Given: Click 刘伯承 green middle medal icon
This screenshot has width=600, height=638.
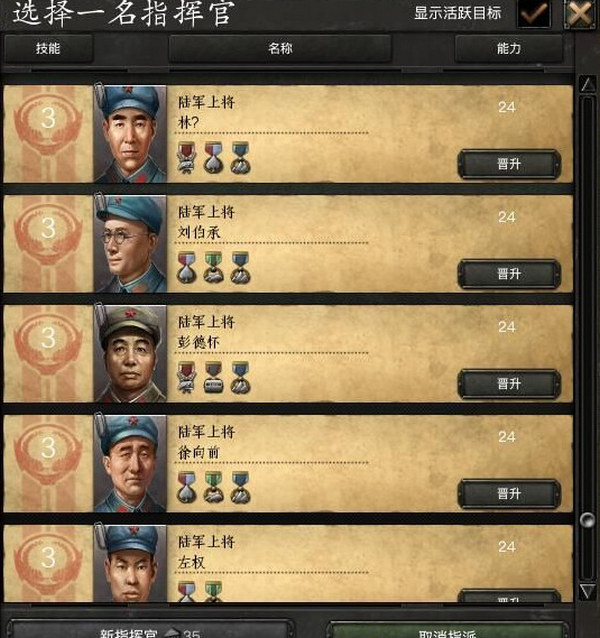Looking at the screenshot, I should coord(213,268).
